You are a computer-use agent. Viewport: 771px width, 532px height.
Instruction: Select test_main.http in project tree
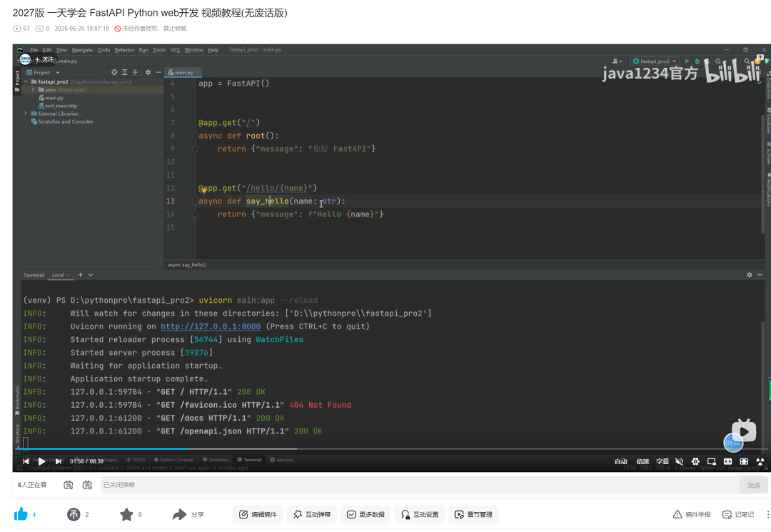(x=58, y=106)
